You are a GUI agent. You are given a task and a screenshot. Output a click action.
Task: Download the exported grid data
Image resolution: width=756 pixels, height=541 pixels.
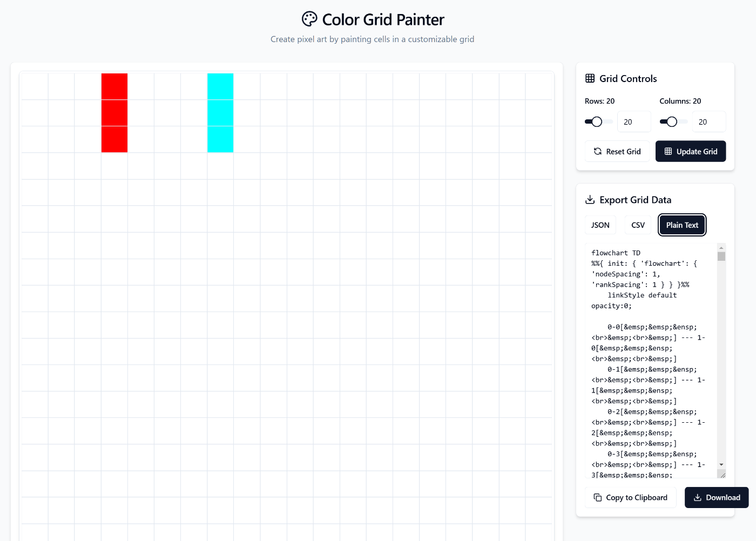coord(717,497)
